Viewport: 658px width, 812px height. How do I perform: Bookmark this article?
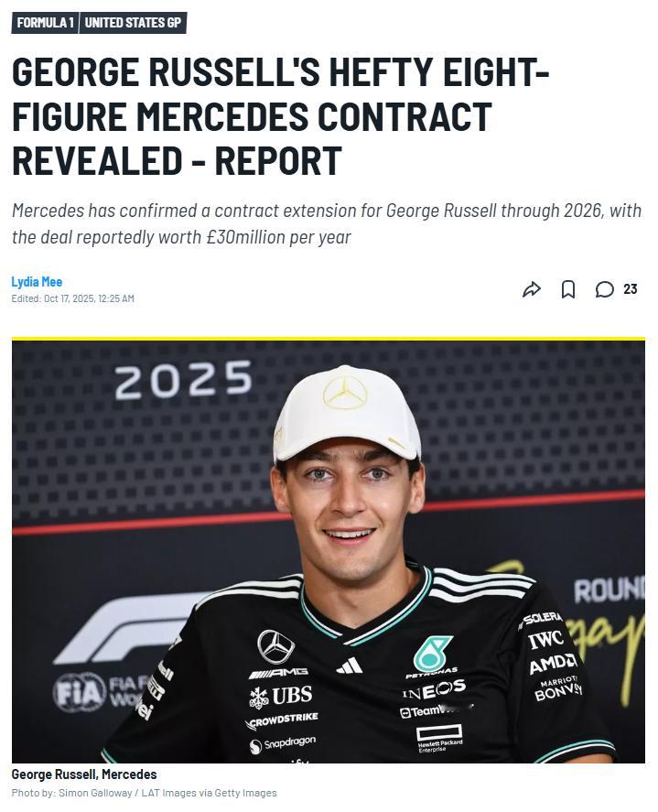(x=568, y=289)
